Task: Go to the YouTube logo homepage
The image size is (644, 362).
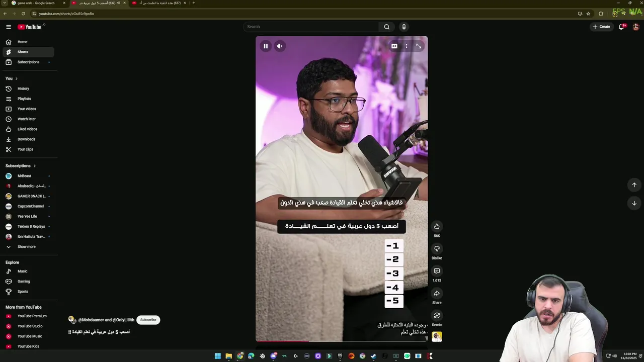Action: (30, 27)
